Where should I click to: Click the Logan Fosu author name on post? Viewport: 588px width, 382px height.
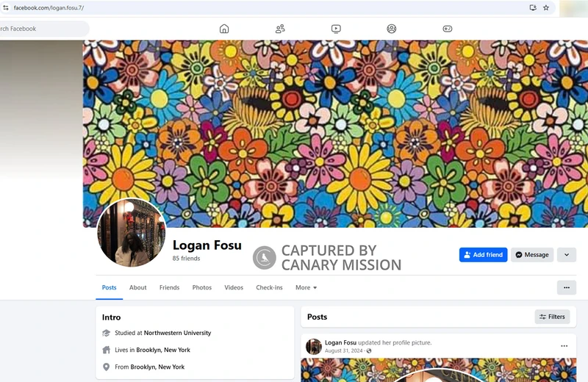tap(340, 342)
